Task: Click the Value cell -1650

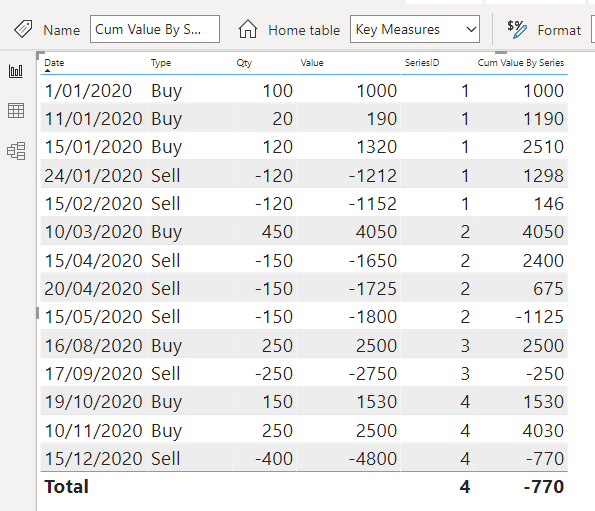Action: (373, 261)
